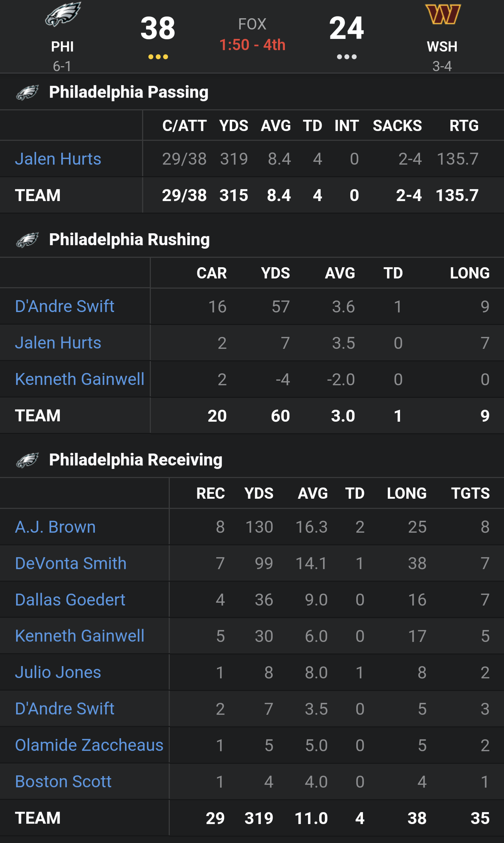Image resolution: width=504 pixels, height=843 pixels.
Task: Tap the yellow timeout dots under 38
Action: click(x=158, y=57)
